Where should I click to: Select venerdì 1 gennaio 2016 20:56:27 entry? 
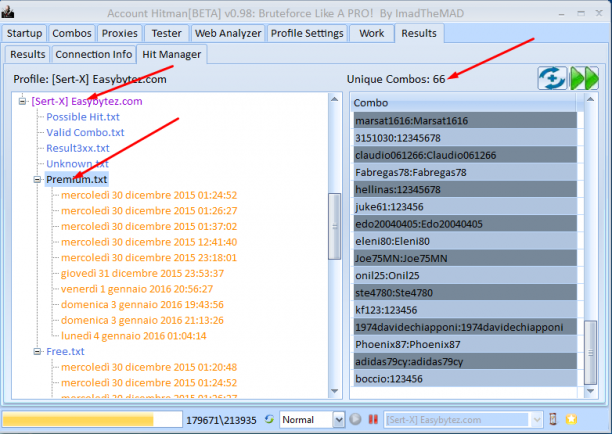click(137, 289)
